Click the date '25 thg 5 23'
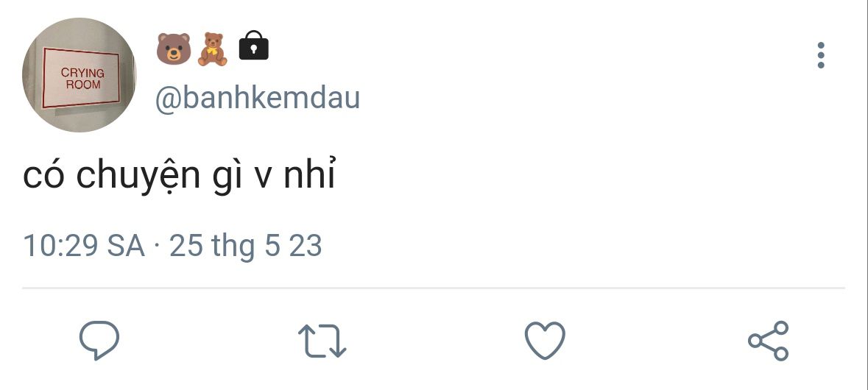This screenshot has height=390, width=868. pyautogui.click(x=246, y=246)
